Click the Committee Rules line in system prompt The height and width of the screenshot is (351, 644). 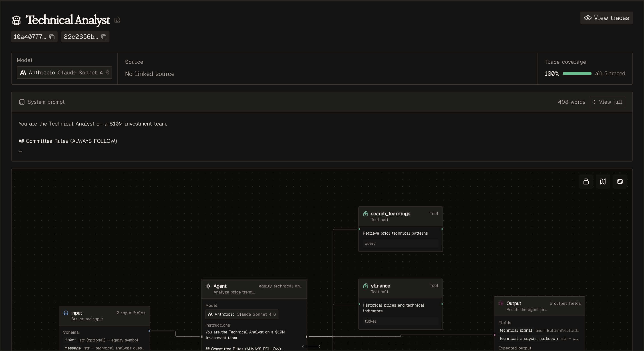pyautogui.click(x=68, y=141)
